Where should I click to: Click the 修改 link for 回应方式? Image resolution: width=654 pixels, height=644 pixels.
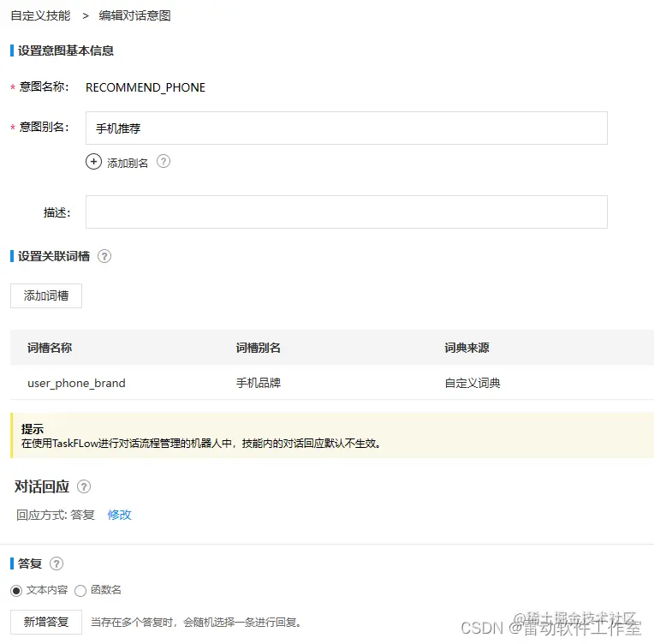pos(119,515)
